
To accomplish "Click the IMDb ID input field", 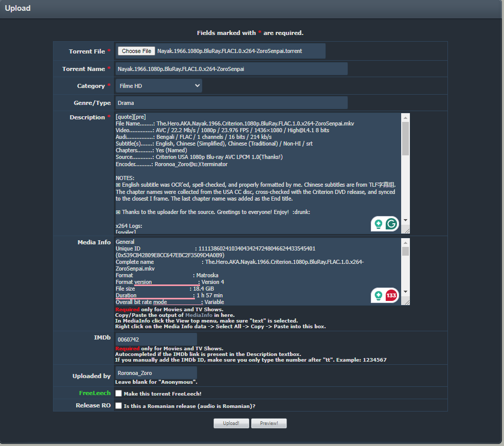I will [x=156, y=340].
